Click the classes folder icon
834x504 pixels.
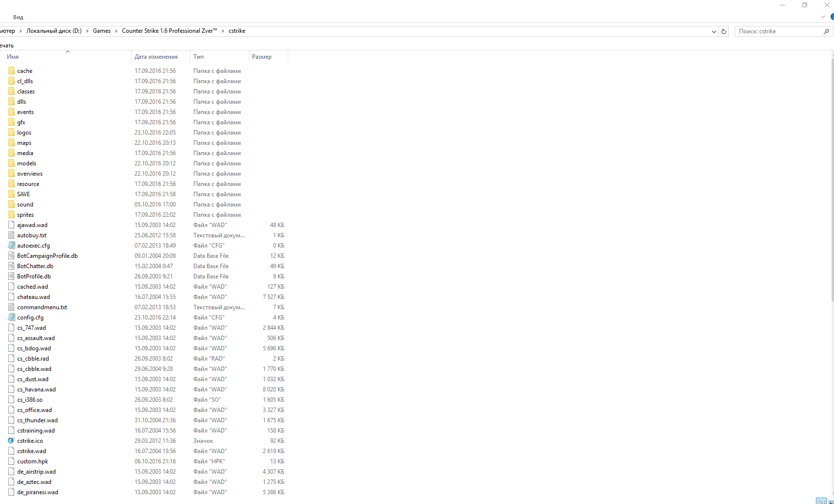point(11,92)
